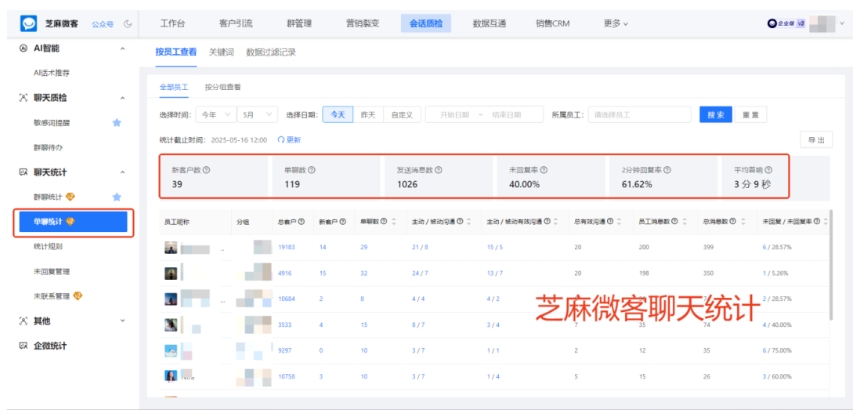Collapse the 聊天质检 sidebar section
Image resolution: width=866 pixels, height=419 pixels.
(x=122, y=98)
